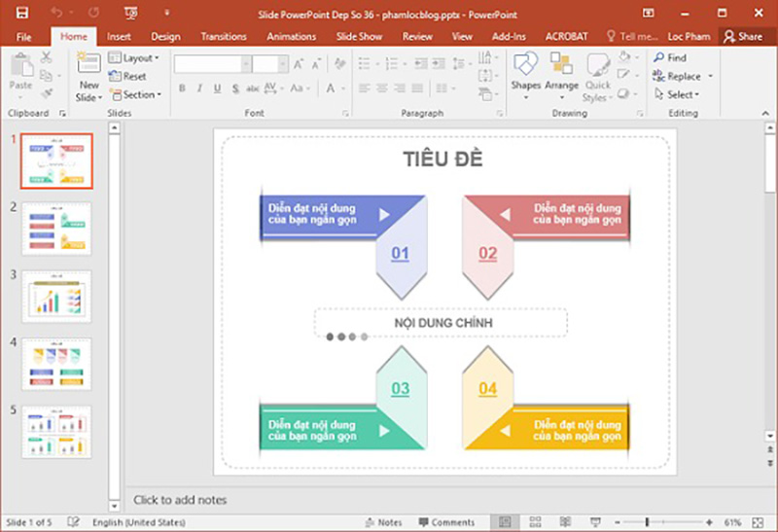Open spelling check icon in status bar
Viewport: 778px width, 532px height.
pyautogui.click(x=74, y=521)
